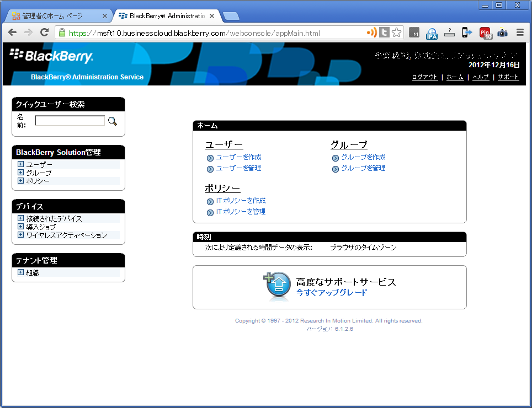
Task: Expand the ユーザー tree node
Action: [x=20, y=164]
